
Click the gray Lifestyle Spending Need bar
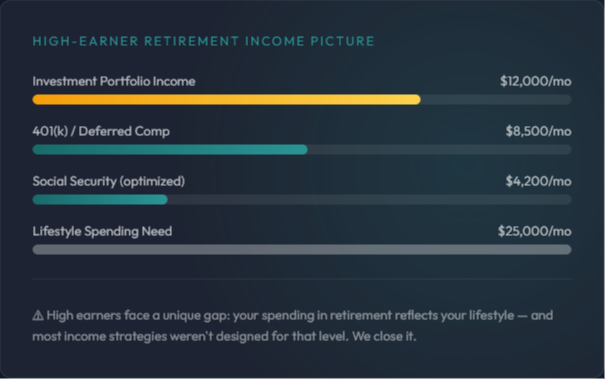coord(302,249)
